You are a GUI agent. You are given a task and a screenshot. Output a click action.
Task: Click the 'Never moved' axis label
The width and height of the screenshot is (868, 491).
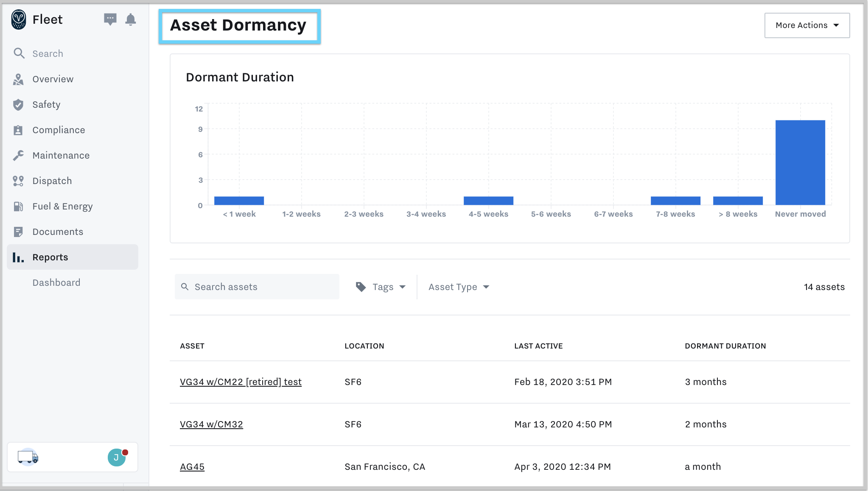point(800,214)
